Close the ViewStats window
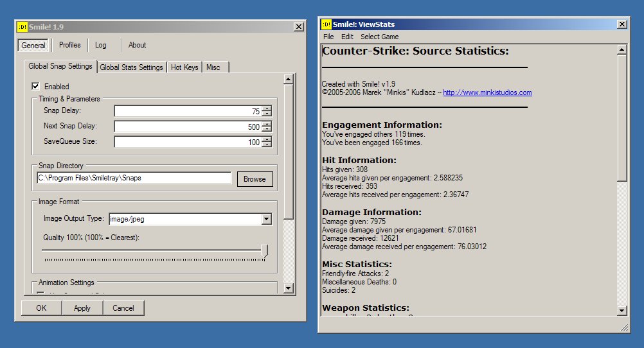Image resolution: width=644 pixels, height=348 pixels. pyautogui.click(x=622, y=24)
